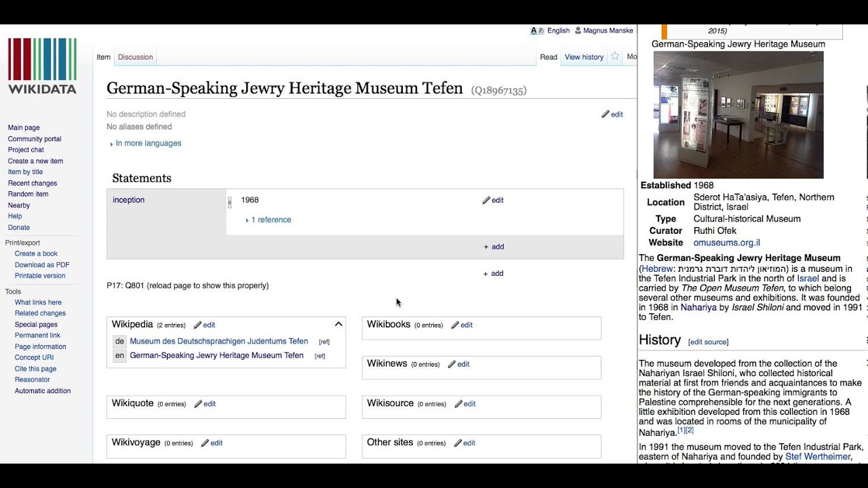Click Download as PDF
868x488 pixels.
(42, 265)
